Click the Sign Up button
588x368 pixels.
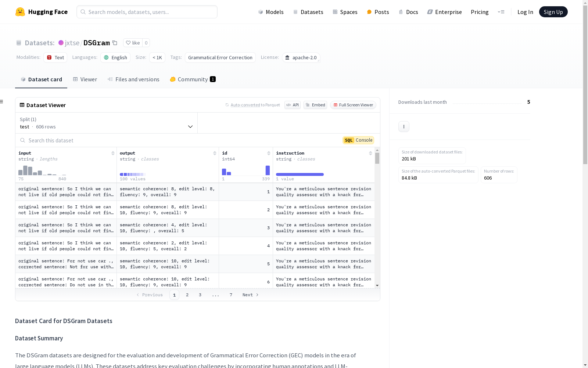tap(553, 12)
